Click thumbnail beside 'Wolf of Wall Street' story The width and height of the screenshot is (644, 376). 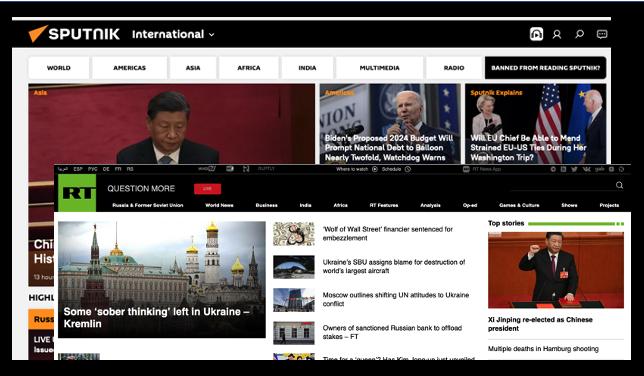[294, 234]
